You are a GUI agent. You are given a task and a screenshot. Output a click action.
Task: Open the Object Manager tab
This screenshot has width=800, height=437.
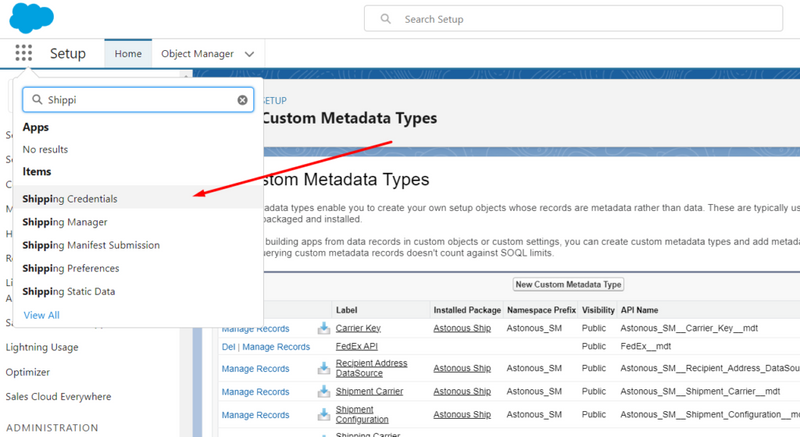click(197, 54)
